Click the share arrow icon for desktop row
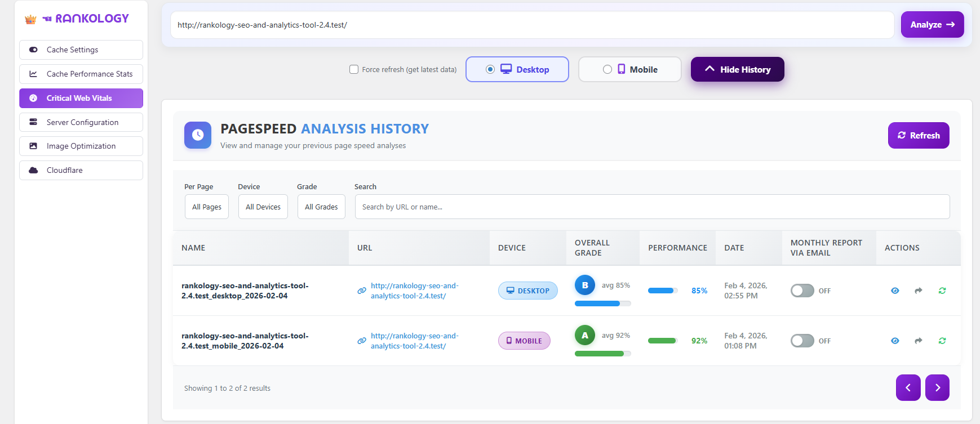Screen dimensions: 980x424 click(x=919, y=291)
